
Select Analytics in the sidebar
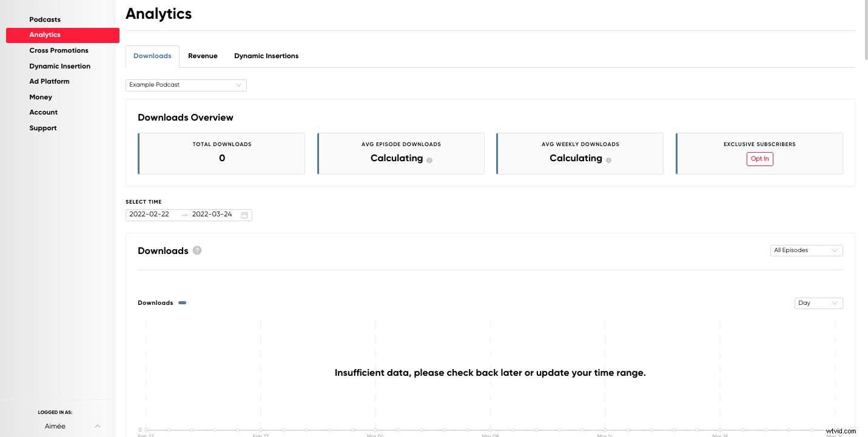pyautogui.click(x=62, y=35)
